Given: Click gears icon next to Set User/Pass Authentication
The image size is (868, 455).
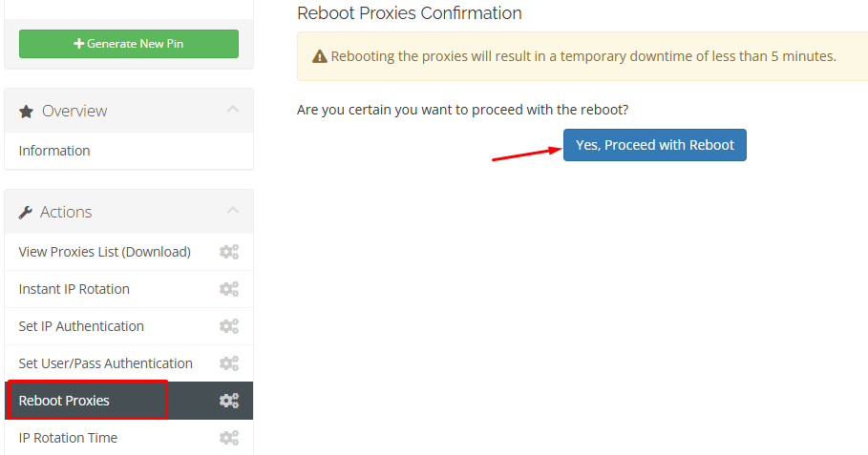Looking at the screenshot, I should point(229,363).
